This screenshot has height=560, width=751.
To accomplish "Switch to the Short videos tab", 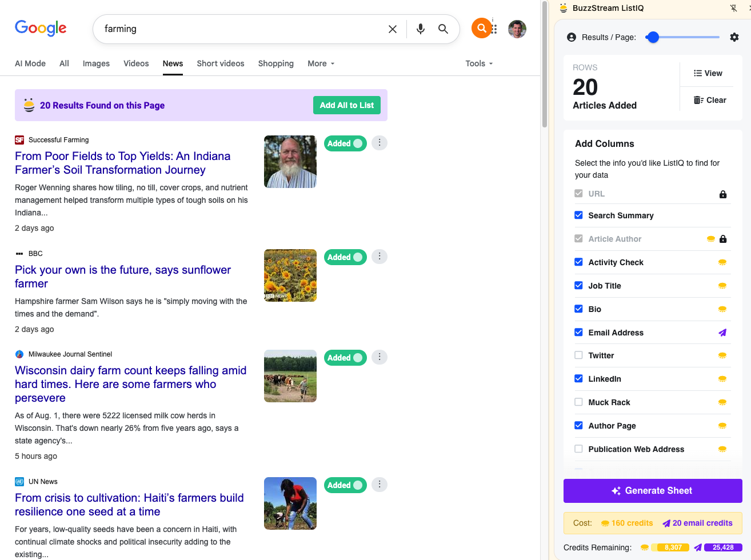I will [x=220, y=63].
